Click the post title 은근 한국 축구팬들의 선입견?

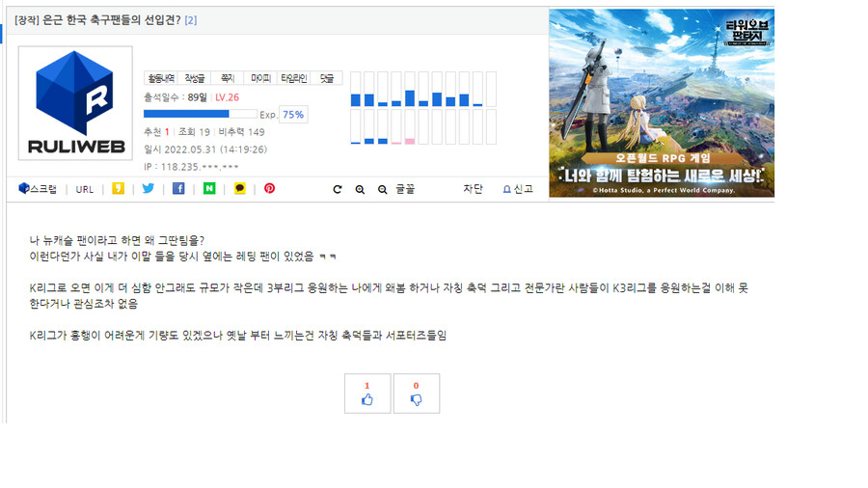(111, 20)
